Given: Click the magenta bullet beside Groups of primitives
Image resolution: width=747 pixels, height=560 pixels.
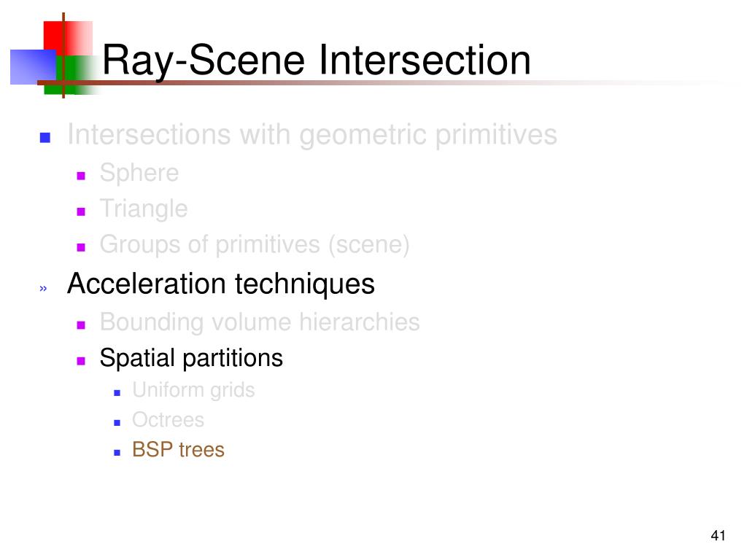Looking at the screenshot, I should pos(81,247).
